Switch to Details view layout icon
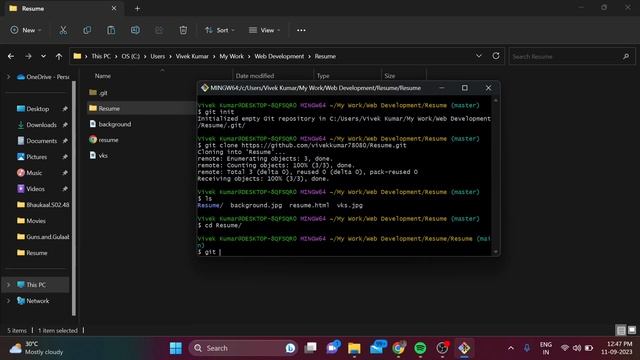This screenshot has height=360, width=640. point(621,330)
